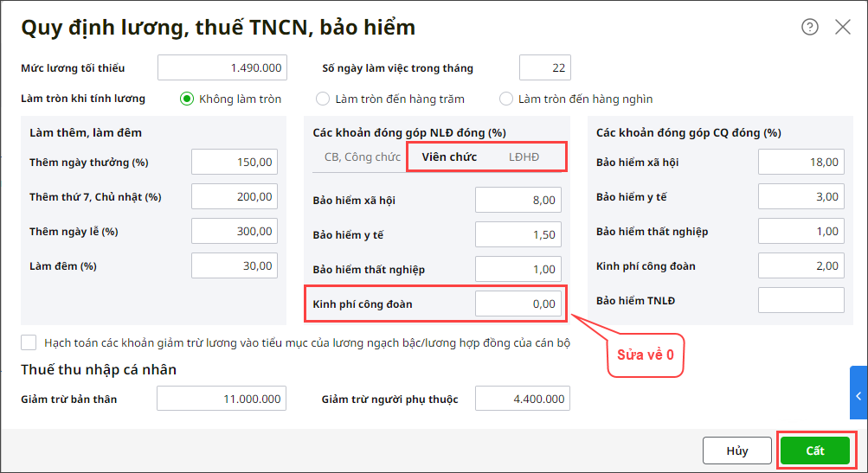Click the help question mark icon
The width and height of the screenshot is (868, 473).
[810, 27]
